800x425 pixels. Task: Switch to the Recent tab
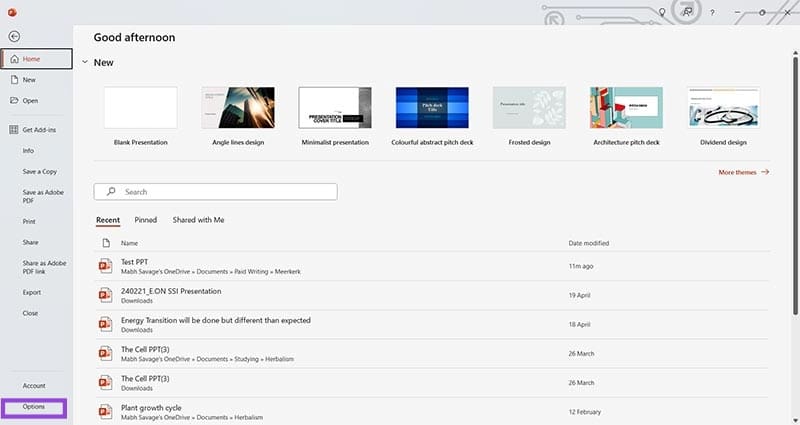point(108,220)
